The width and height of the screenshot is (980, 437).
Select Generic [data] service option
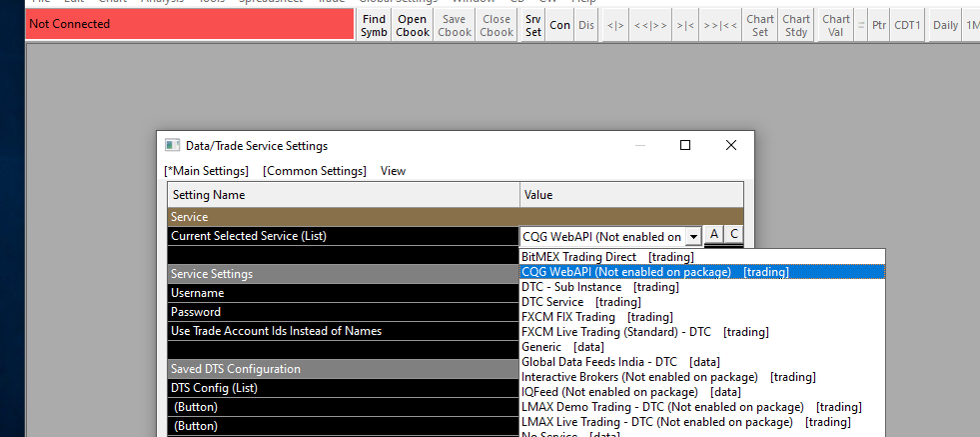tap(702, 347)
